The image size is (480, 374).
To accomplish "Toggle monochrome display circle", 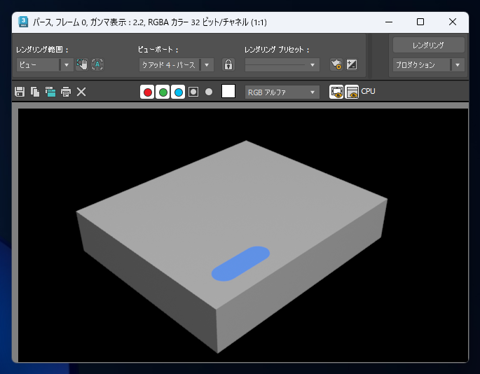I will coord(209,92).
